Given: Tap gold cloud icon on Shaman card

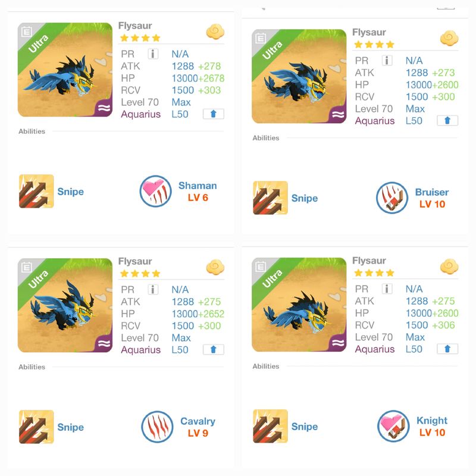Looking at the screenshot, I should tap(215, 32).
